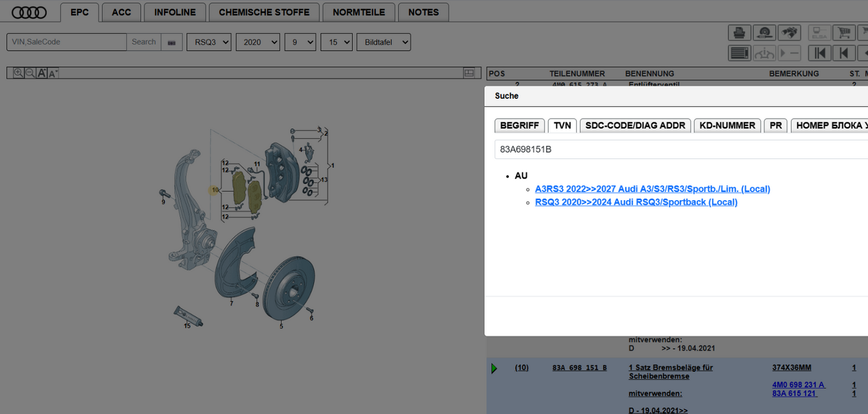Click the info handshake icon

[x=764, y=53]
